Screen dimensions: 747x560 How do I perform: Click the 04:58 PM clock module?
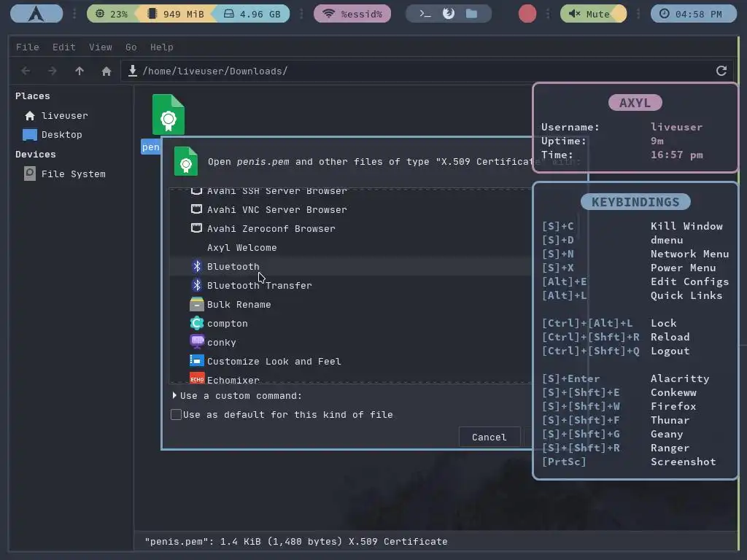693,14
